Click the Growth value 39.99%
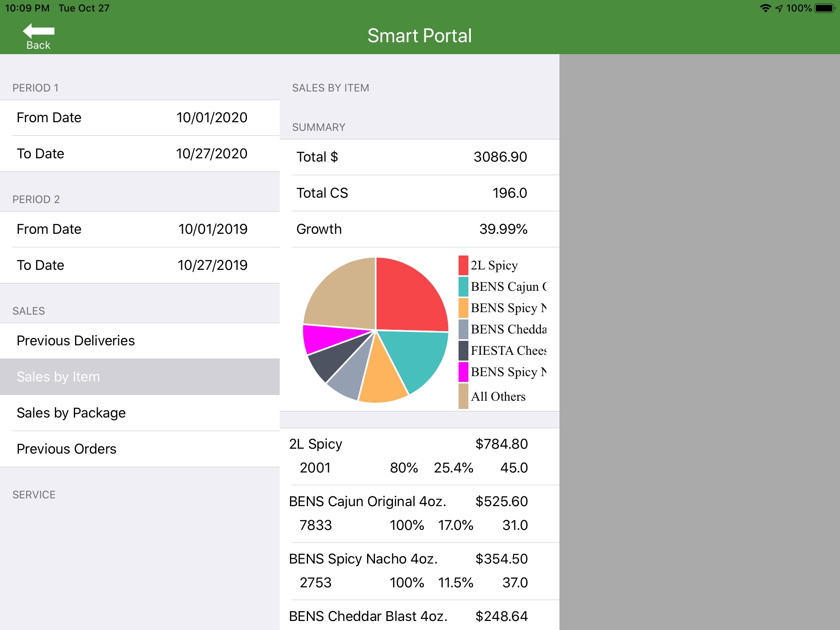This screenshot has width=840, height=630. [x=503, y=229]
